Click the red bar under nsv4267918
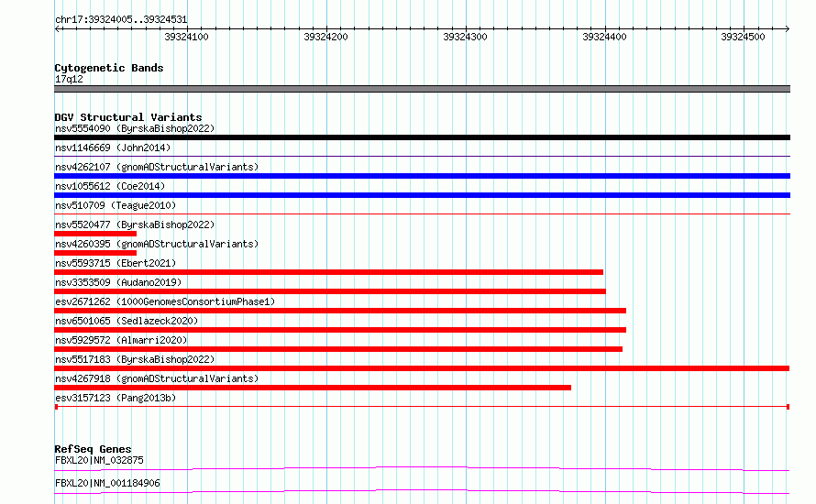The image size is (816, 504). point(313,388)
